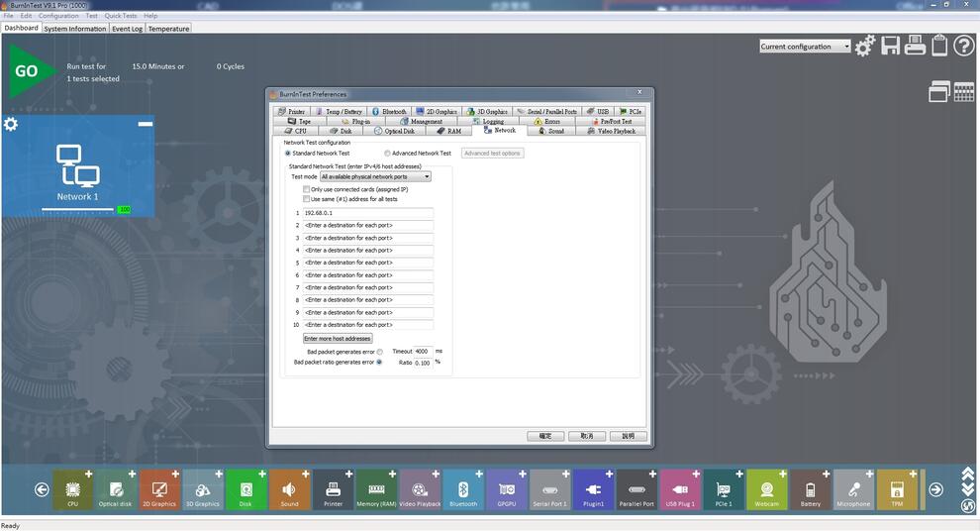980x531 pixels.
Task: Cancel preferences with 取消 button
Action: 587,436
